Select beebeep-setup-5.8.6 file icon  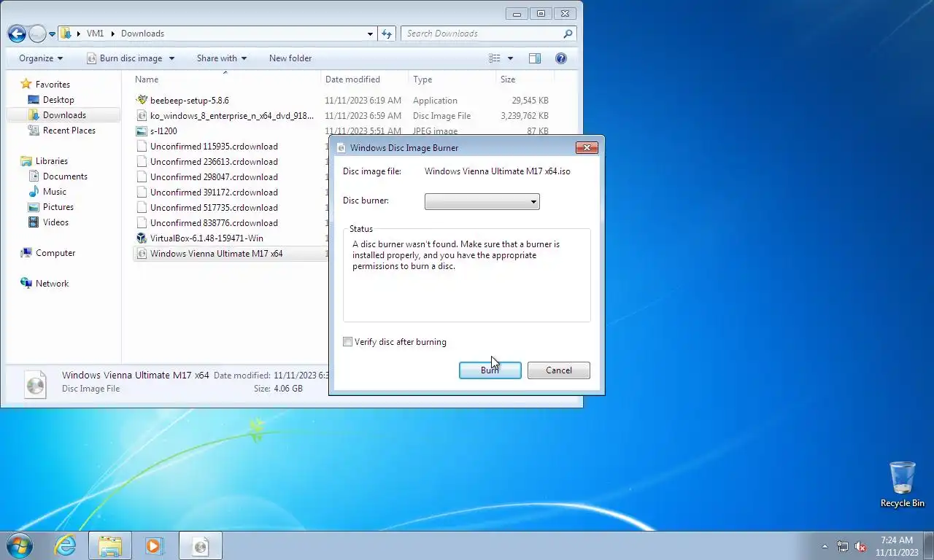[x=142, y=101]
